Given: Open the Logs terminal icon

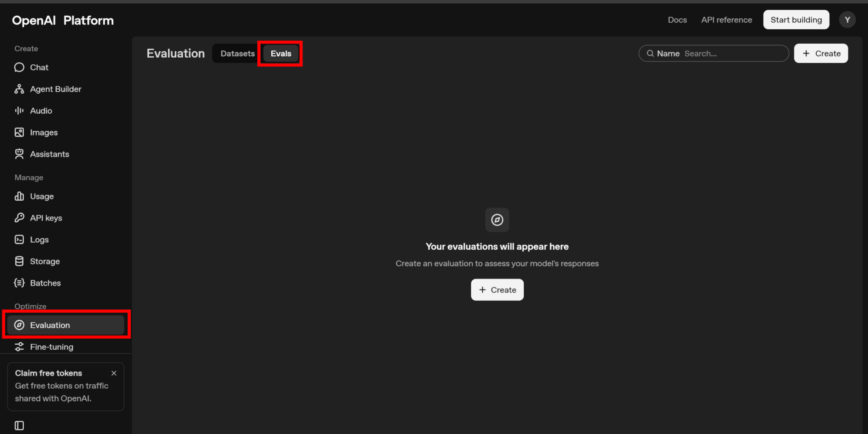Looking at the screenshot, I should coord(19,240).
